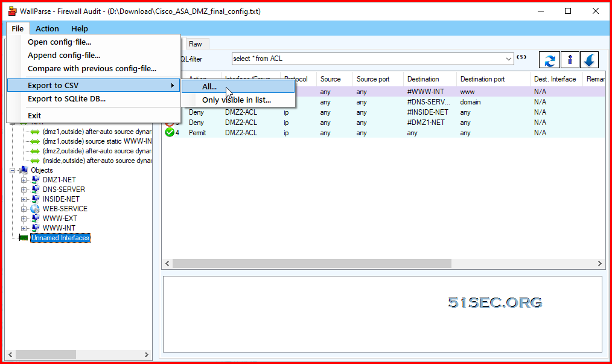This screenshot has width=612, height=364.
Task: Choose Append config-file... entry
Action: click(94, 55)
